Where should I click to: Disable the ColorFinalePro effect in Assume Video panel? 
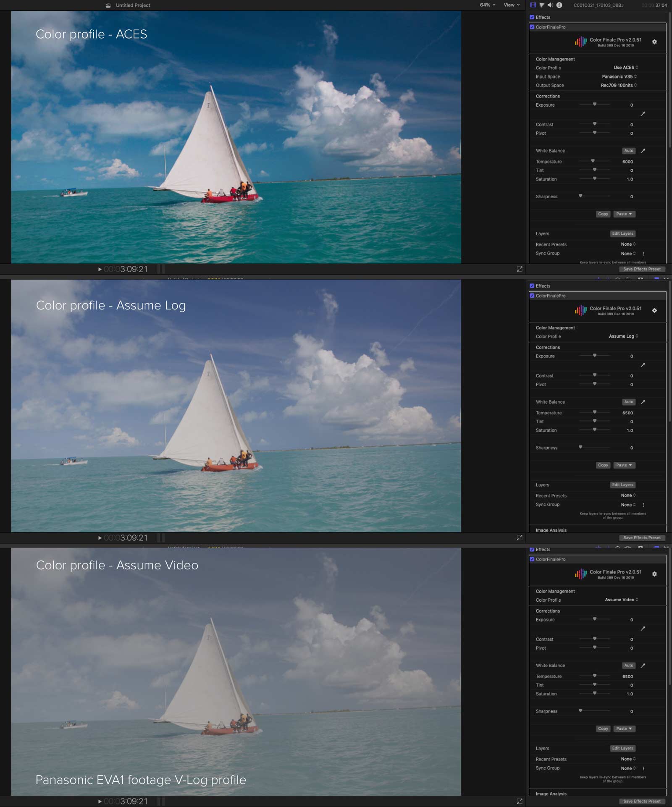pos(532,559)
